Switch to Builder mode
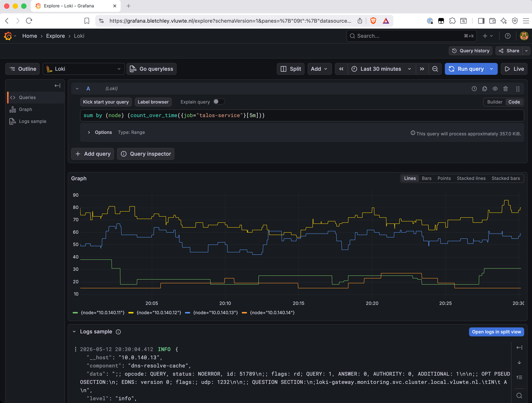The height and width of the screenshot is (403, 532). click(494, 102)
